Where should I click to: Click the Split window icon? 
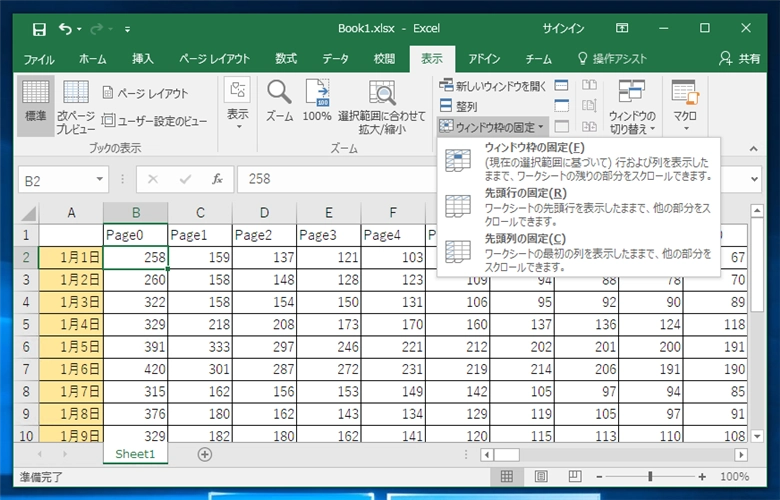click(x=561, y=86)
